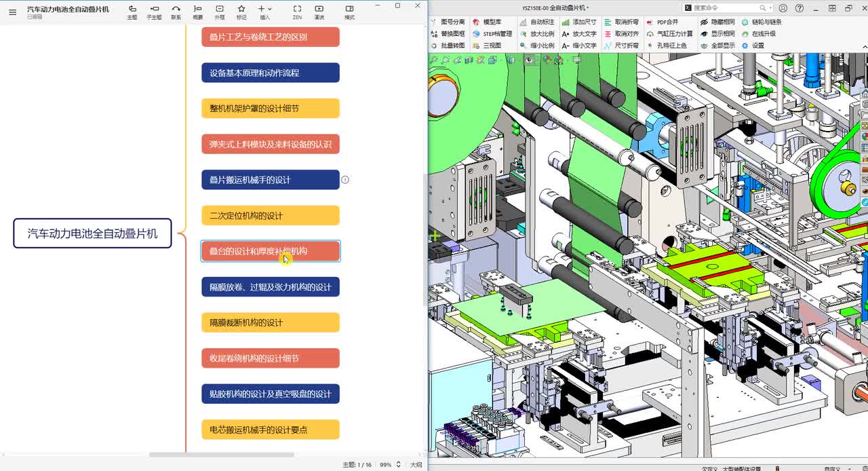Open the search command dropdown arrow
The width and height of the screenshot is (868, 471).
pyautogui.click(x=770, y=8)
